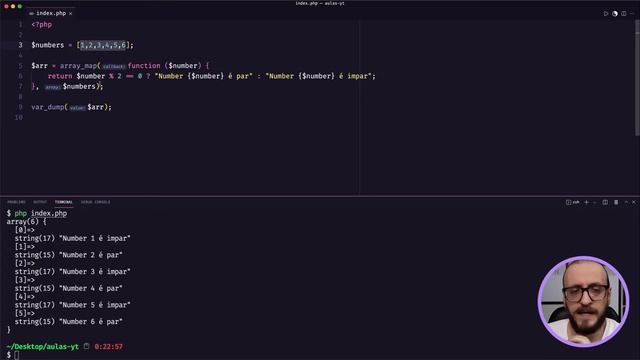Click line number 3 in the gutter
The height and width of the screenshot is (360, 640).
[20, 45]
